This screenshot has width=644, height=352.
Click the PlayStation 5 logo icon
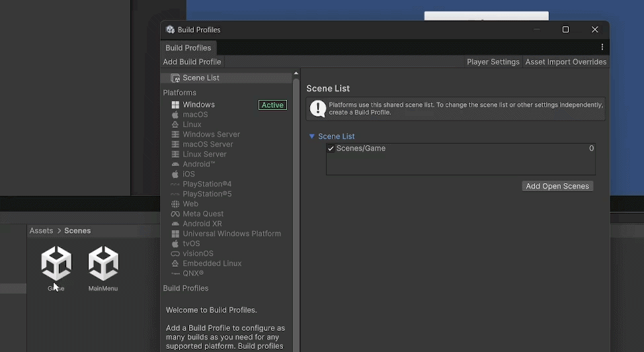[x=175, y=194]
